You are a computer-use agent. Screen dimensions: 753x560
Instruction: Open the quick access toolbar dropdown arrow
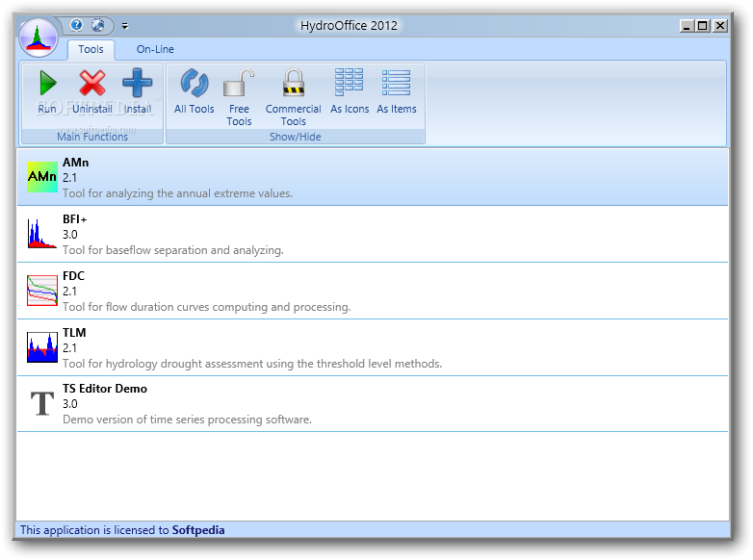125,26
